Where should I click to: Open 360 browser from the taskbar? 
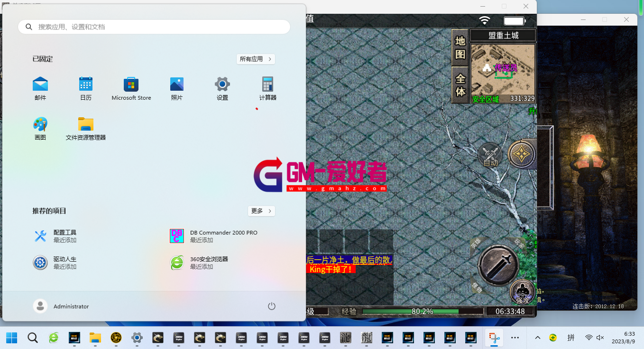[54, 338]
